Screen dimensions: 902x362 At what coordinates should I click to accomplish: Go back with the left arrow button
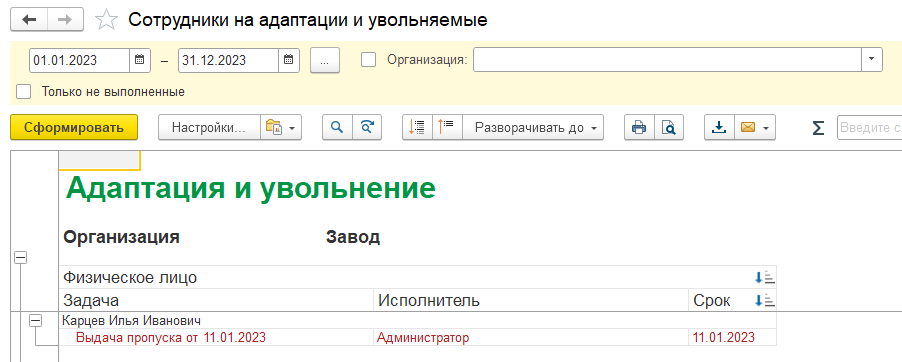[28, 20]
